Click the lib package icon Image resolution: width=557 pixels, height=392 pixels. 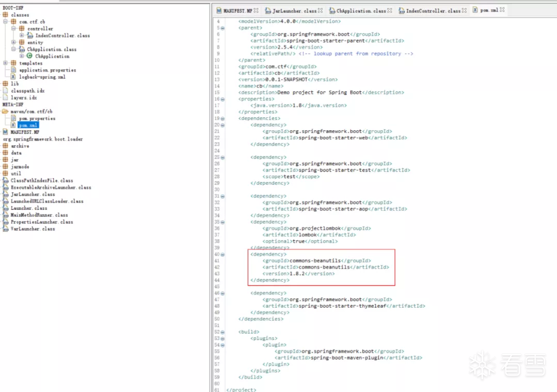coord(5,84)
